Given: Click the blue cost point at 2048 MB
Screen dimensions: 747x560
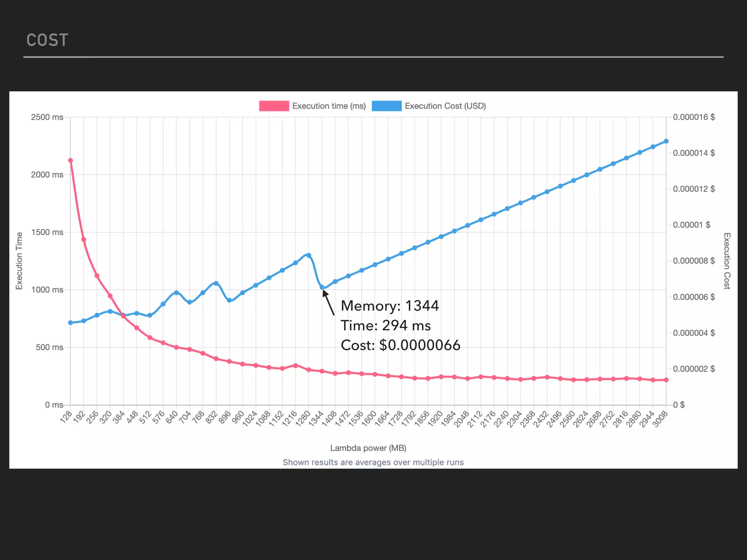Looking at the screenshot, I should click(468, 225).
